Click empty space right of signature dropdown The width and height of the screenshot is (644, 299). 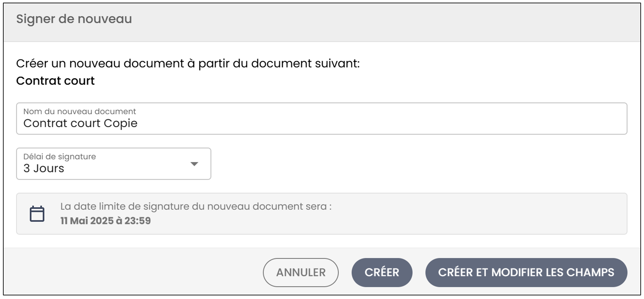tap(418, 164)
